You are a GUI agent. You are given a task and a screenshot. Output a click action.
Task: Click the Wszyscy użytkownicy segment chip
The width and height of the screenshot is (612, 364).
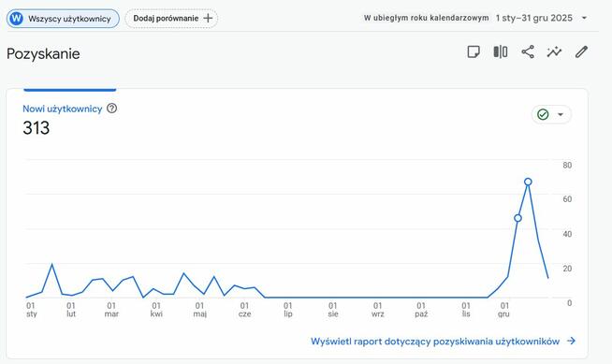[x=63, y=19]
